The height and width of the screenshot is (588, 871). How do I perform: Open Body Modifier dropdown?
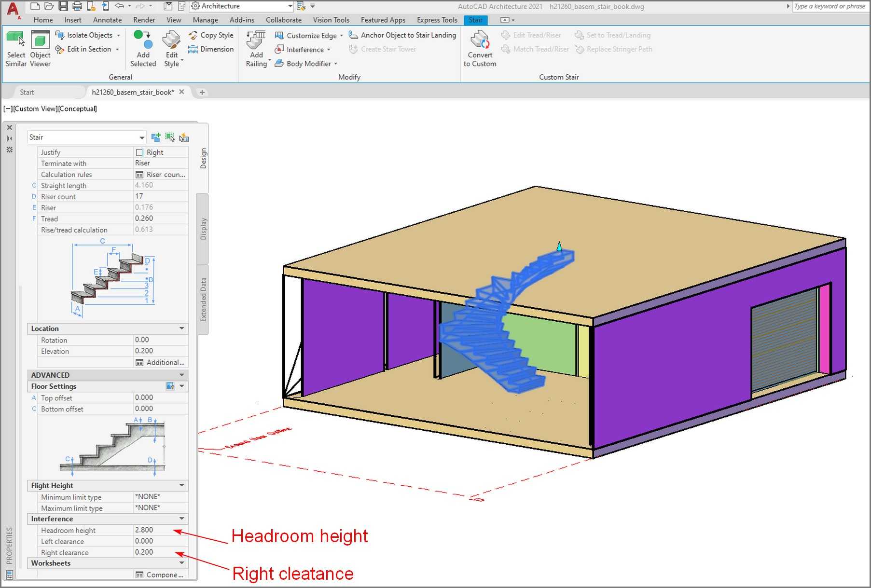click(x=335, y=64)
